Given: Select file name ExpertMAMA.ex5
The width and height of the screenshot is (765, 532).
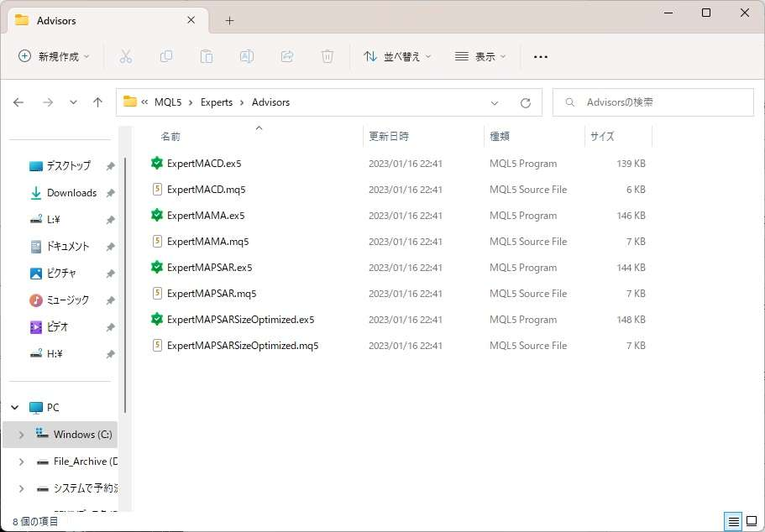Looking at the screenshot, I should [206, 216].
